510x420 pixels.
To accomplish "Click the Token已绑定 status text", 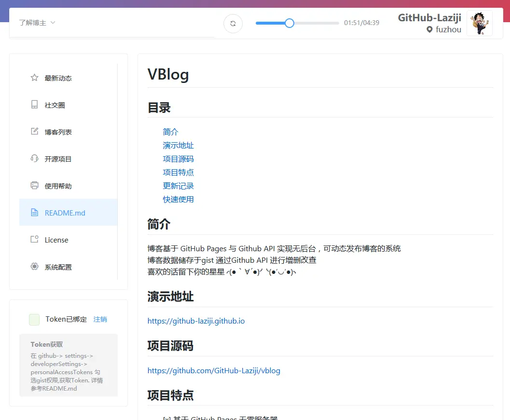I will (x=66, y=319).
